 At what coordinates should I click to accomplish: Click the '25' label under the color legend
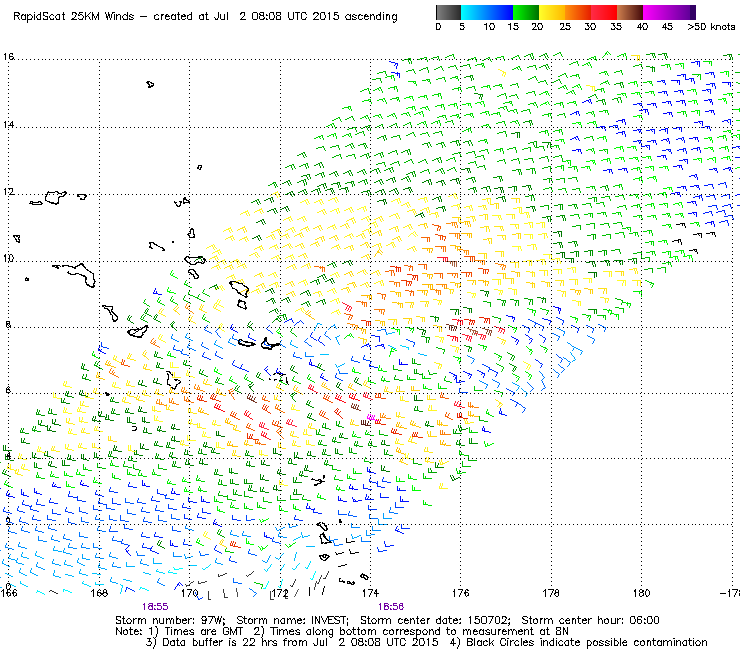565,27
